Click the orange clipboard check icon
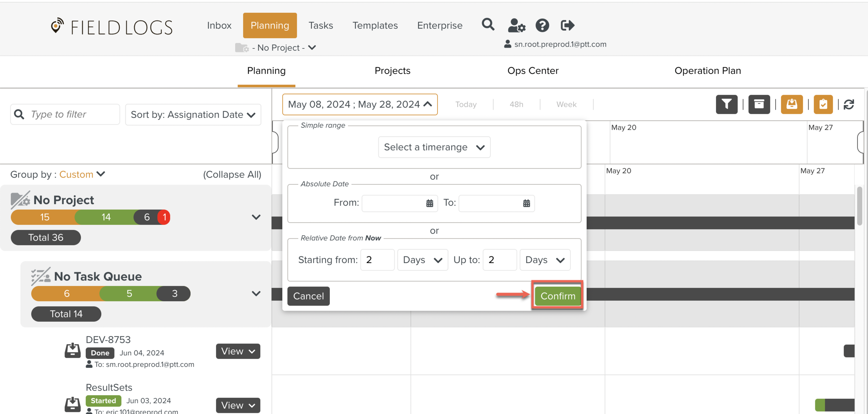This screenshot has width=868, height=414. (823, 104)
